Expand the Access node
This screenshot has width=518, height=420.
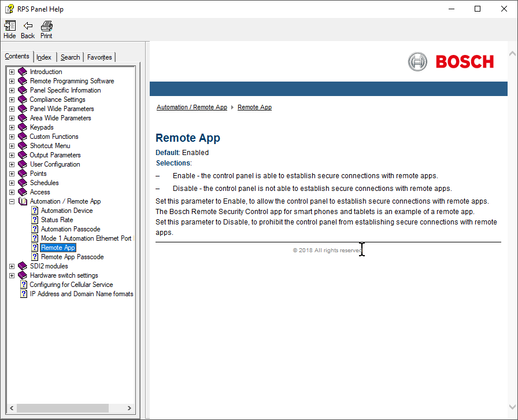(x=12, y=192)
